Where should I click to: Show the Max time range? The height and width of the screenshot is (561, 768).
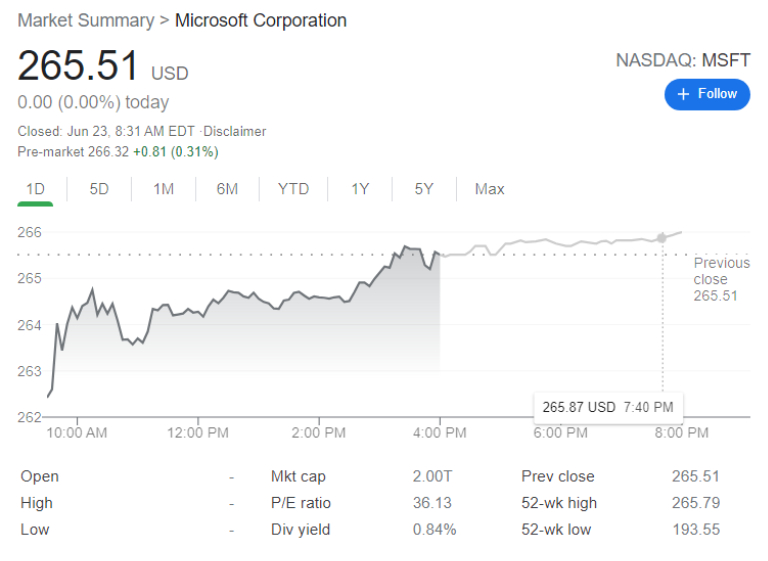(489, 189)
